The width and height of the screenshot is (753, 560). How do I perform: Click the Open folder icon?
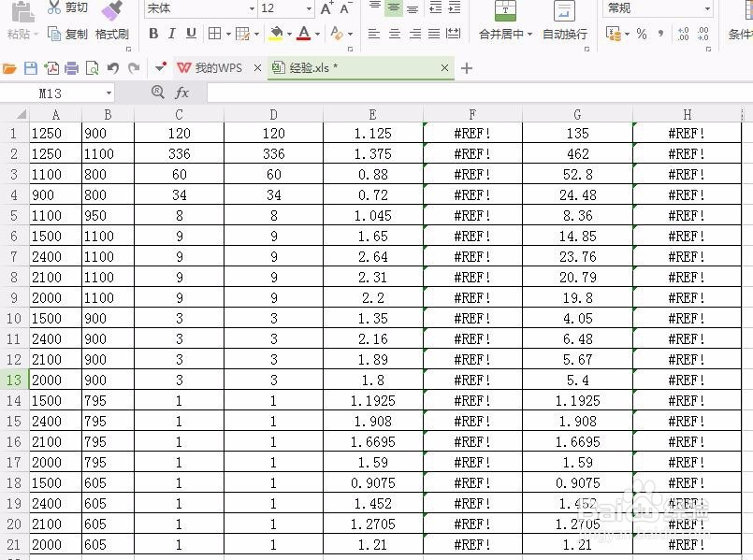pos(9,68)
